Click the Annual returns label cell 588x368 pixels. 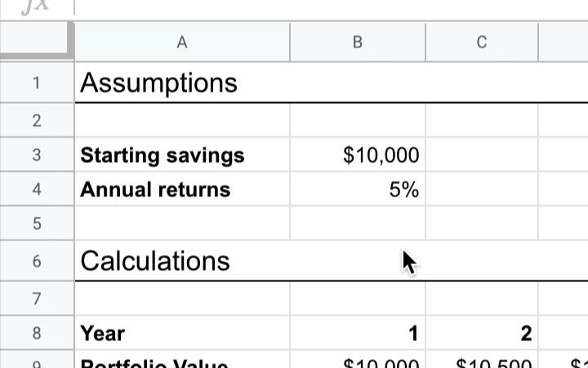tap(182, 189)
